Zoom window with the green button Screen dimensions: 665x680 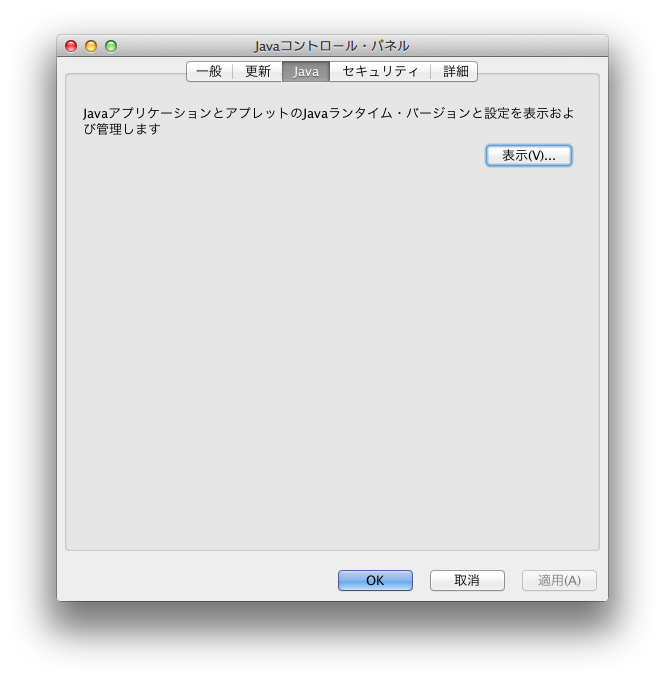pos(111,46)
